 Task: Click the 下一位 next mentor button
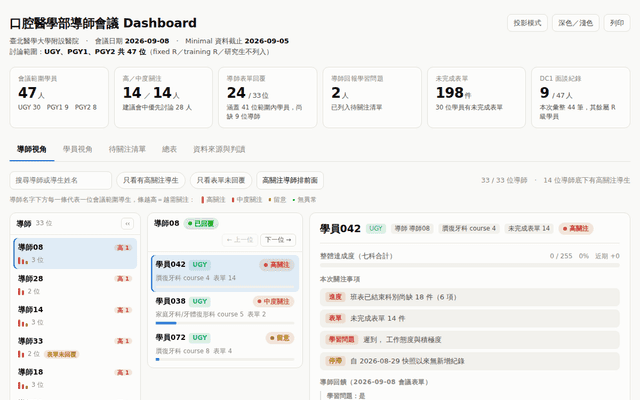278,240
